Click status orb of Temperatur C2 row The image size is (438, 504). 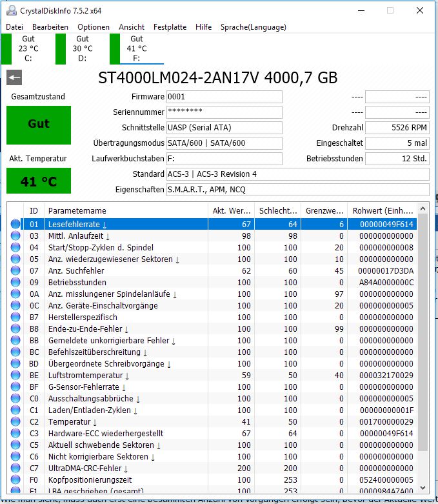click(x=15, y=421)
